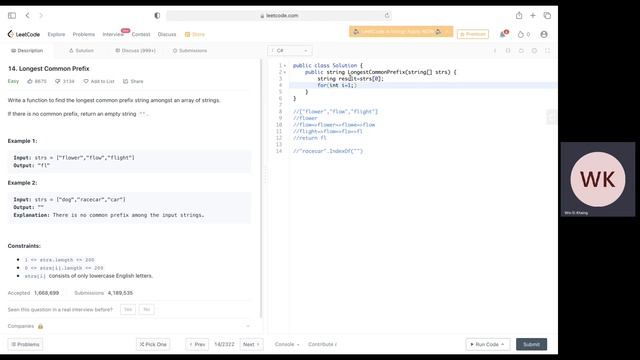Open the privacy shield icon beside the address bar
Screen dimensions: 640x360
pos(157,16)
